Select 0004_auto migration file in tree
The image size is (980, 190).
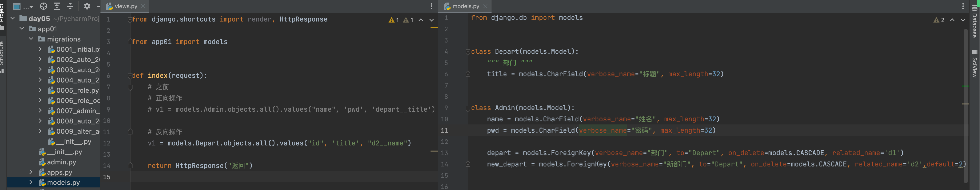click(x=74, y=80)
